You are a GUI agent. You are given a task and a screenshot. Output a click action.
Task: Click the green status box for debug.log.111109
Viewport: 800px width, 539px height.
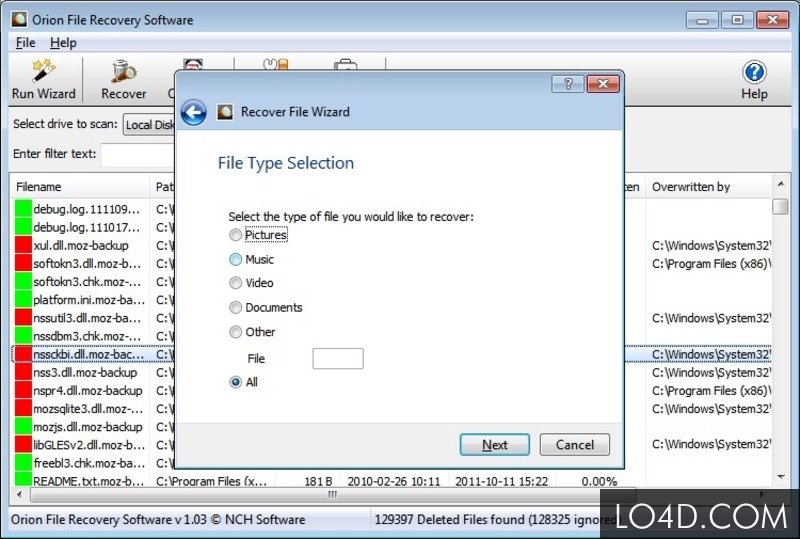[x=23, y=209]
